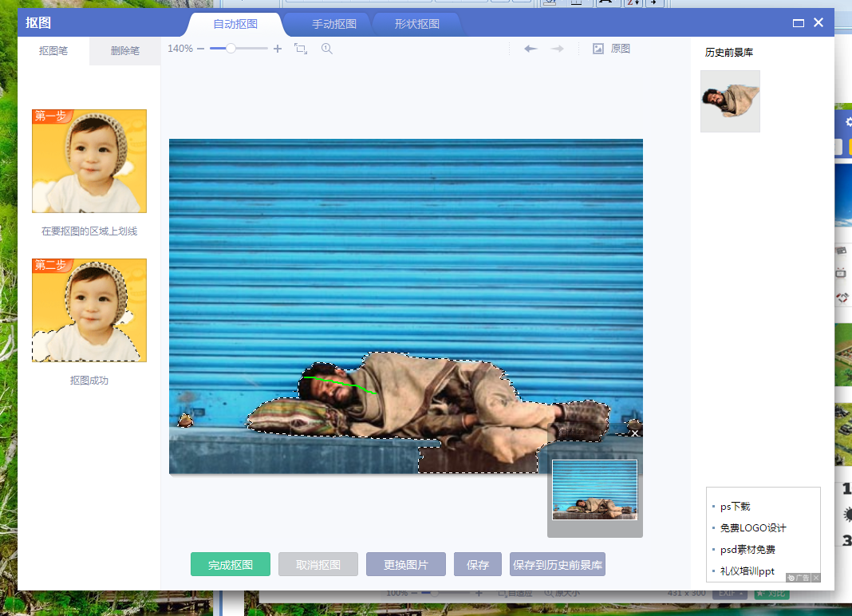
Task: Click the 完成抠图 confirm button
Action: point(230,564)
